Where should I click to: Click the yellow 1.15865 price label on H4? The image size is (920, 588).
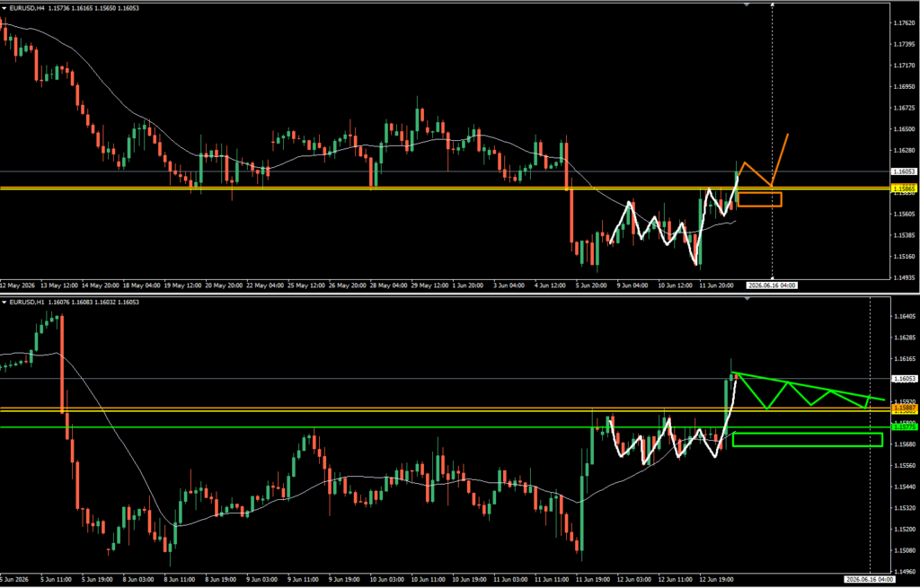pos(904,189)
